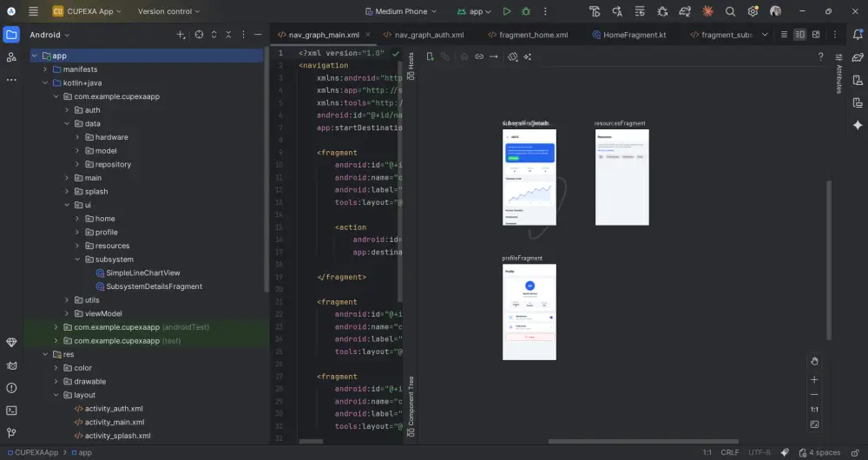Switch editor to Design only view

tap(816, 35)
